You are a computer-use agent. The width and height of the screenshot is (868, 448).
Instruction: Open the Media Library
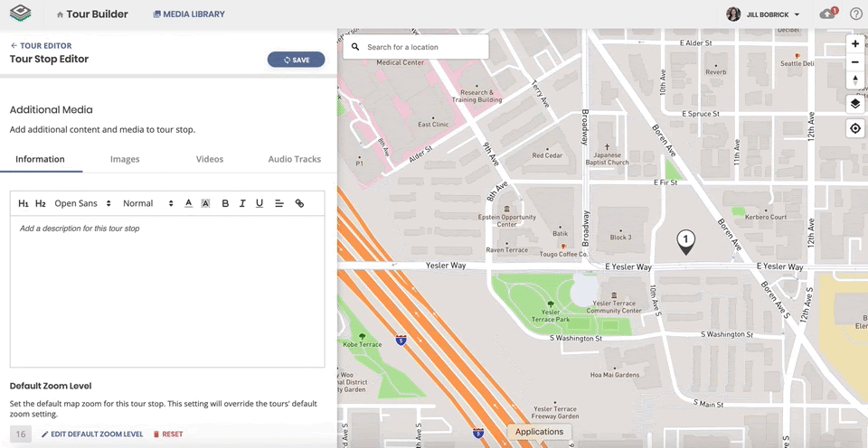coord(189,14)
